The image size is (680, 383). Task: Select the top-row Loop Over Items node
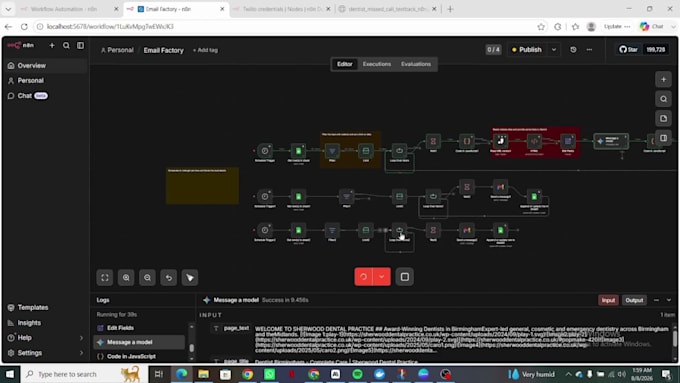click(399, 151)
